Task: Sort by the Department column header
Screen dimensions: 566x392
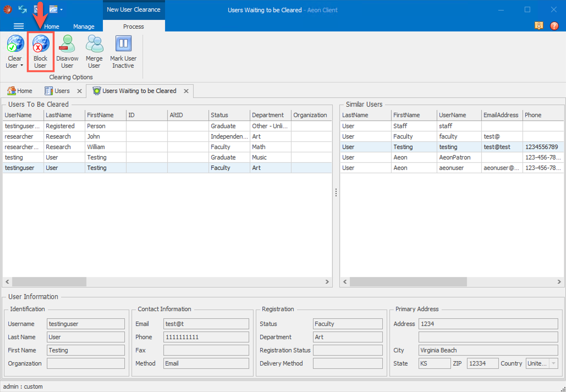Action: [x=267, y=115]
